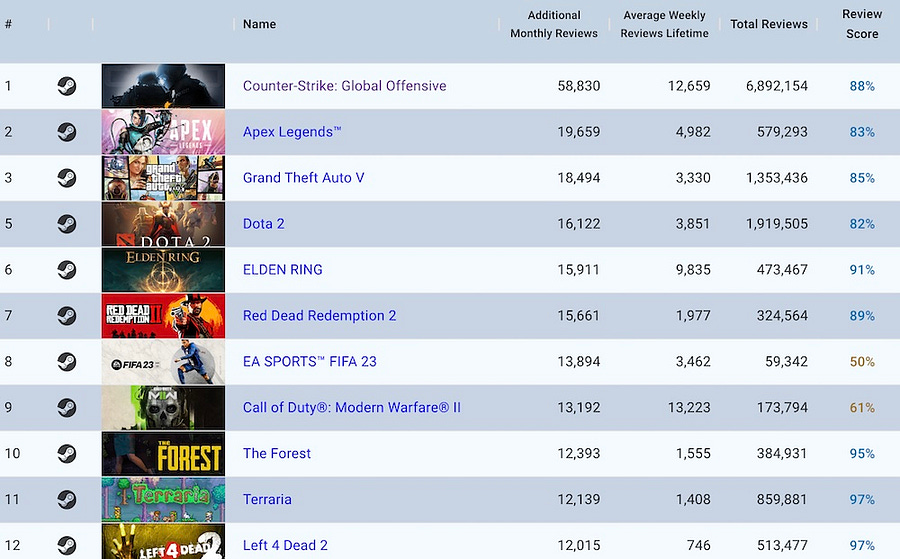Click Steam icon in Call of Duty row

click(67, 407)
